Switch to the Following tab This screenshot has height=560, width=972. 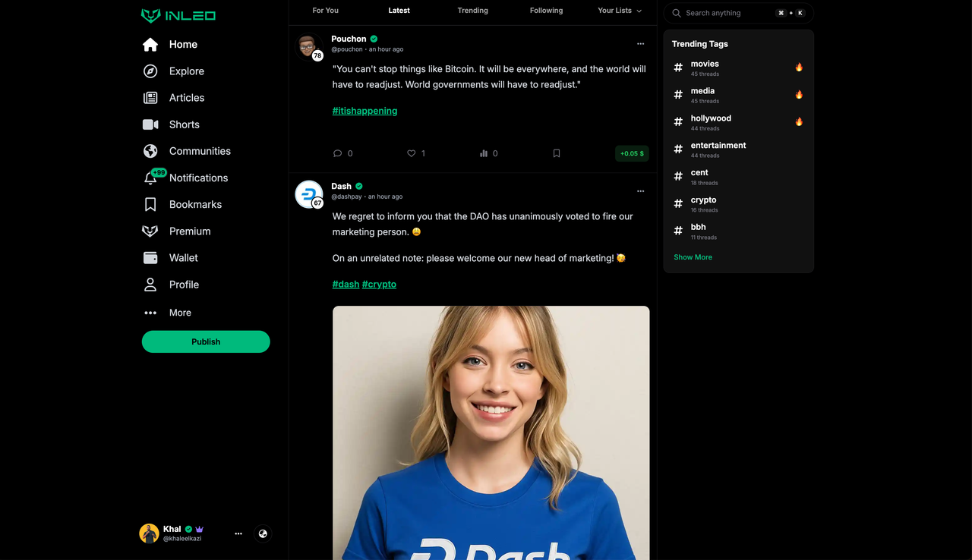click(546, 11)
